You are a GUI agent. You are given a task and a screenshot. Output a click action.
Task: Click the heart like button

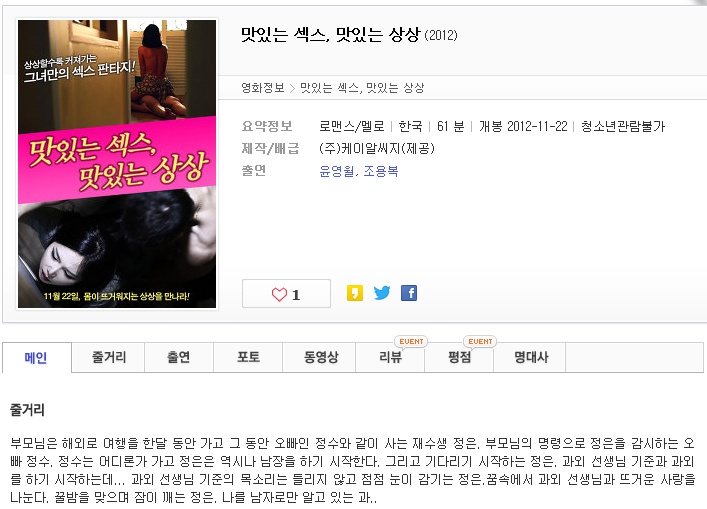pos(286,294)
